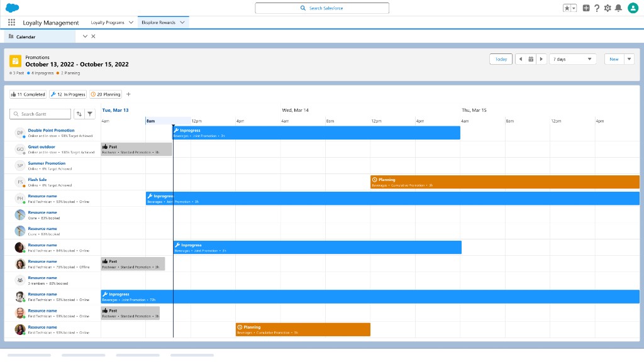Select Flash Sale's orange Planning bar
The image size is (644, 362).
(x=505, y=182)
